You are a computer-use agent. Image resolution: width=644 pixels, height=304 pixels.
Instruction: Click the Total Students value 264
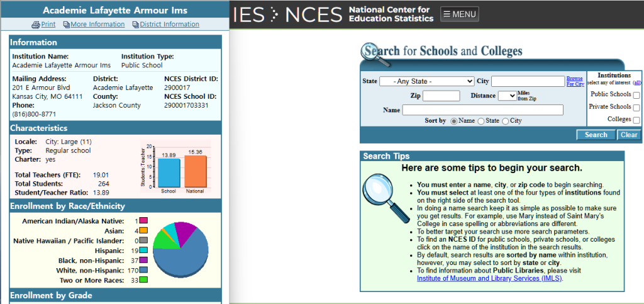coord(104,184)
